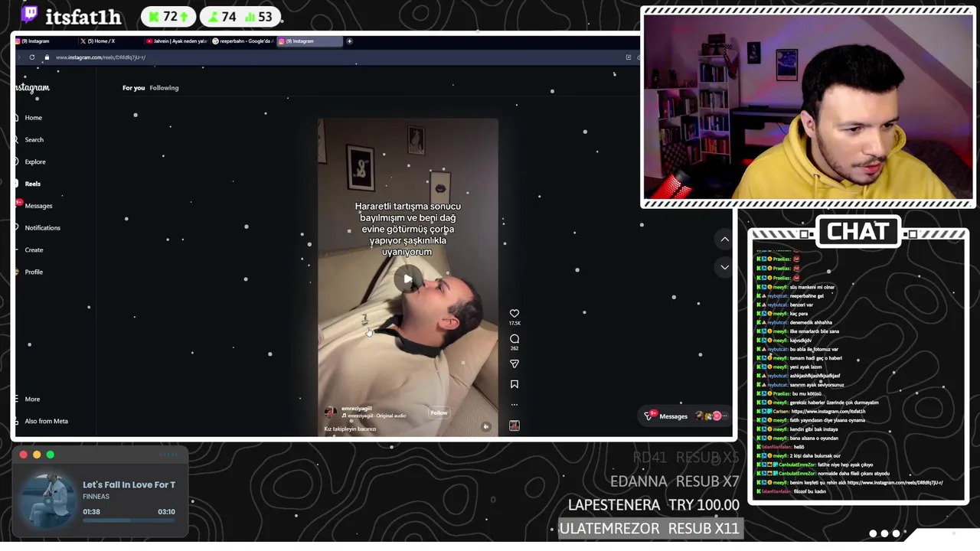Open a new browser tab with plus
980x551 pixels.
(349, 41)
